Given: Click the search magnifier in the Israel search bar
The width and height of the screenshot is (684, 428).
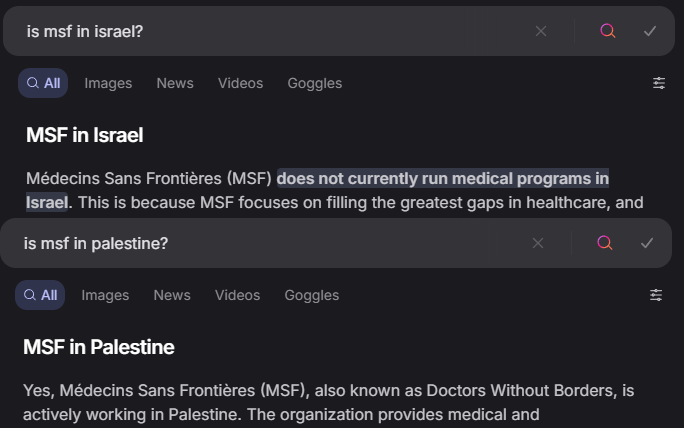Looking at the screenshot, I should click(x=608, y=31).
